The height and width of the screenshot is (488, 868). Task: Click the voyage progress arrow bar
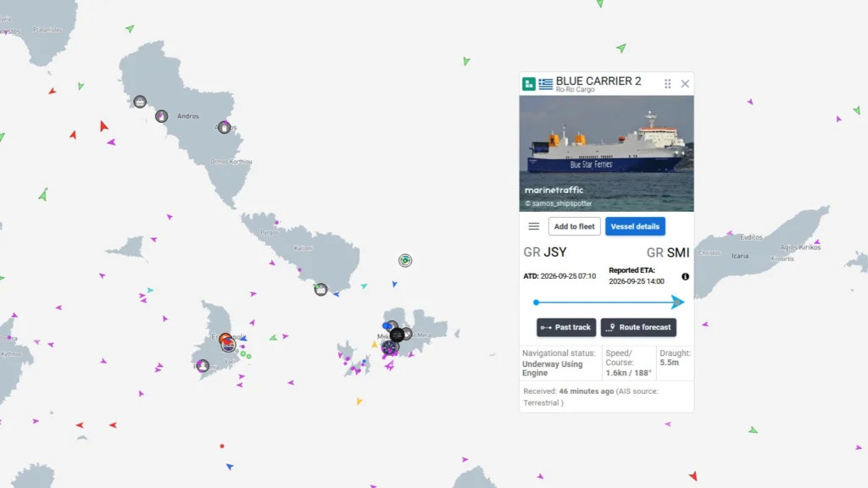[609, 302]
